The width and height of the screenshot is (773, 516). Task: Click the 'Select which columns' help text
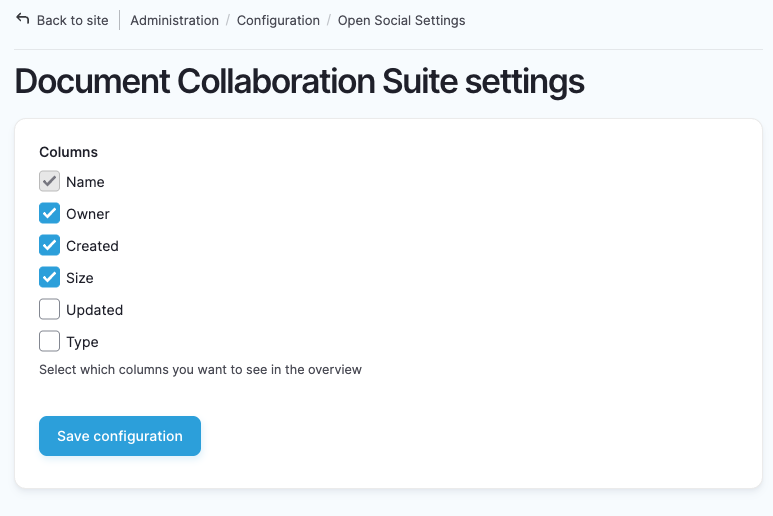tap(200, 370)
